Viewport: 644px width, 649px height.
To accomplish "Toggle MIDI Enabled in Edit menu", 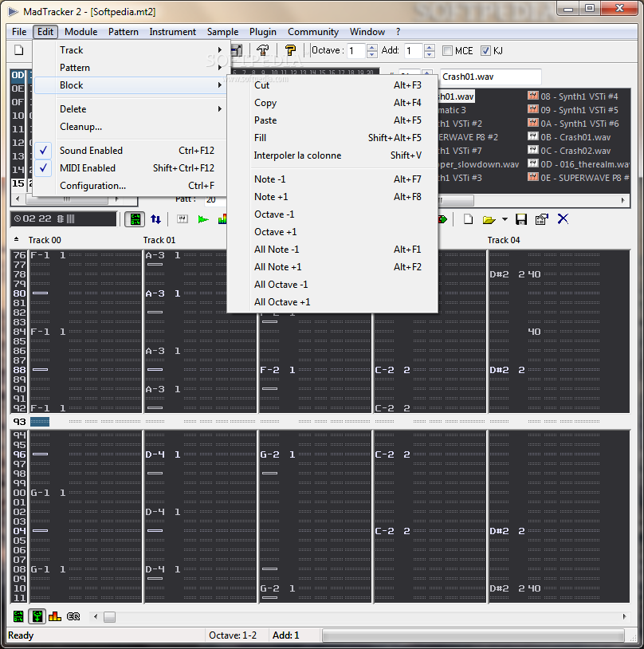I will (x=131, y=168).
